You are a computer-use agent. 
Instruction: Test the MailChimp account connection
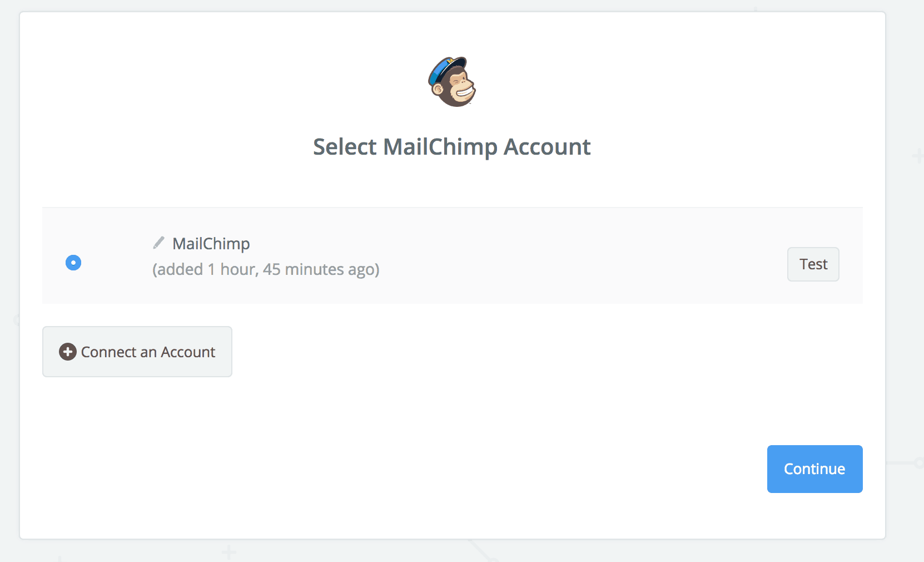[x=813, y=264]
